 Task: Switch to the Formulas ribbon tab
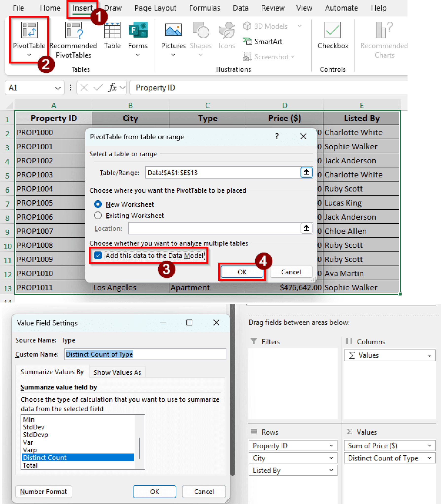point(204,8)
